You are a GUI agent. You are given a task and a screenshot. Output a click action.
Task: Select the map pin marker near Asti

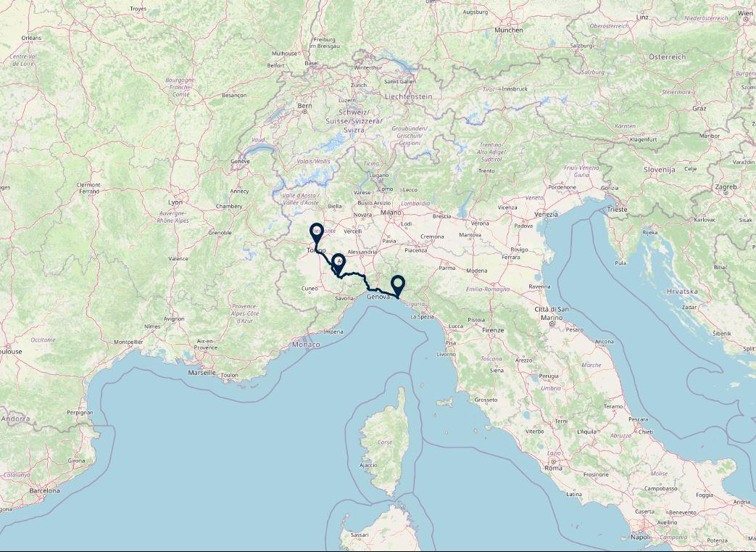pos(339,263)
